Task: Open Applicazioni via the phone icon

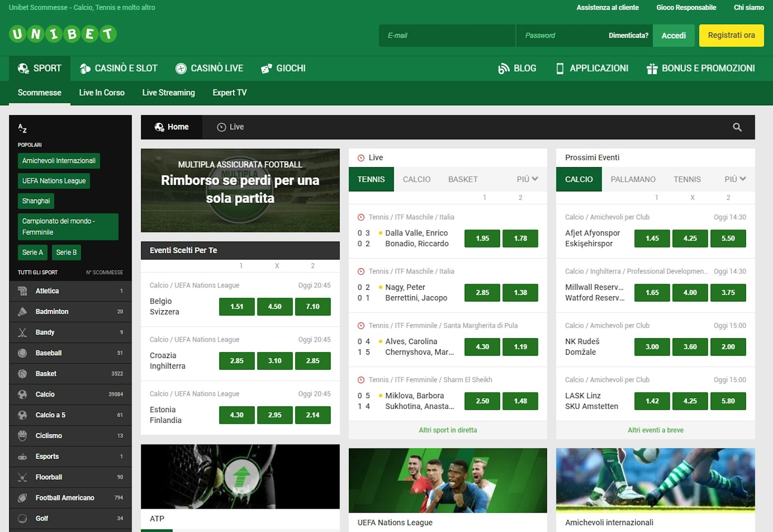Action: 560,68
